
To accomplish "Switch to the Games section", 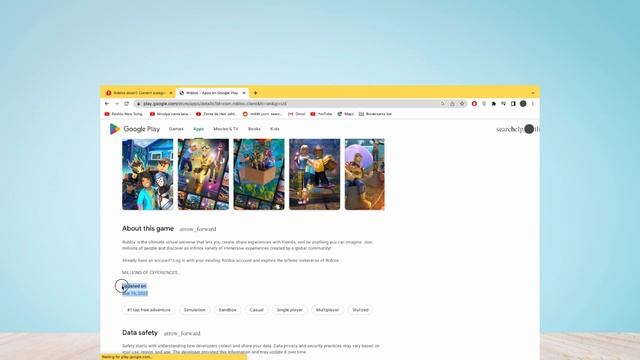I will click(x=176, y=129).
